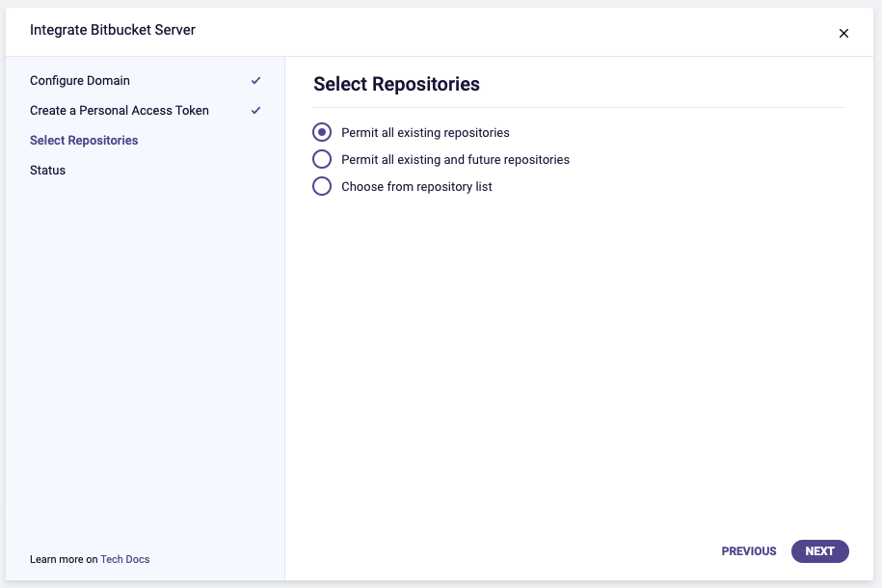Go to Configure Domain step
The width and height of the screenshot is (882, 588).
click(x=80, y=80)
